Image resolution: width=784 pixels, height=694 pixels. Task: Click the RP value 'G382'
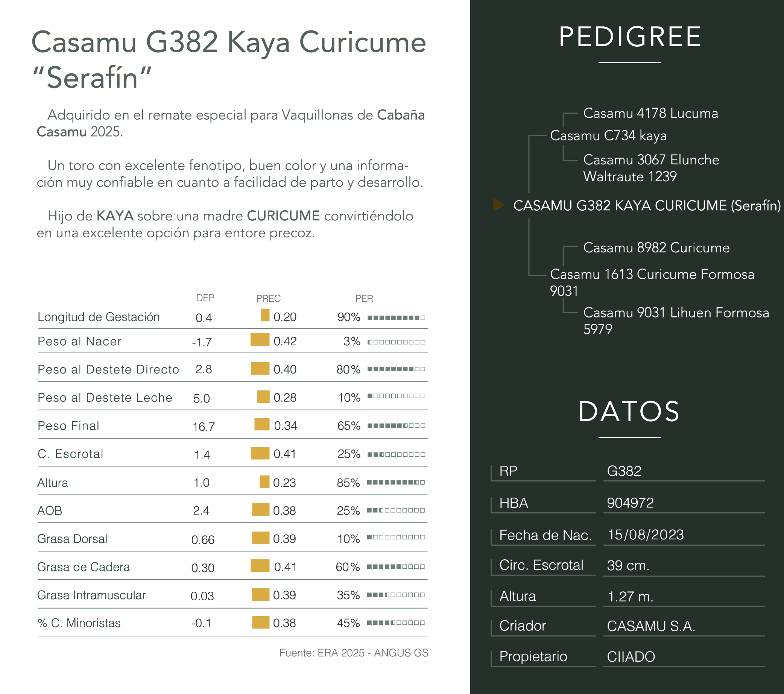point(624,471)
